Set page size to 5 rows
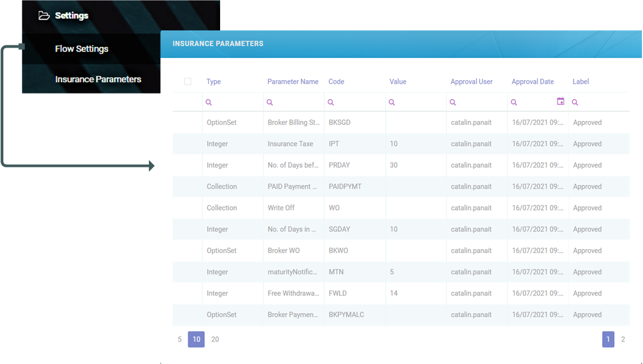 point(180,339)
